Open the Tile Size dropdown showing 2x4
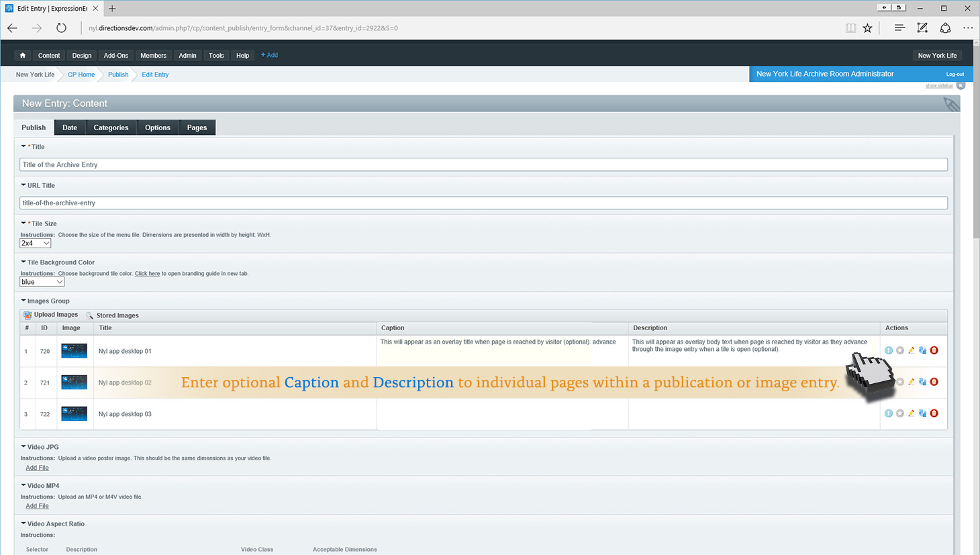The width and height of the screenshot is (980, 555). [36, 244]
